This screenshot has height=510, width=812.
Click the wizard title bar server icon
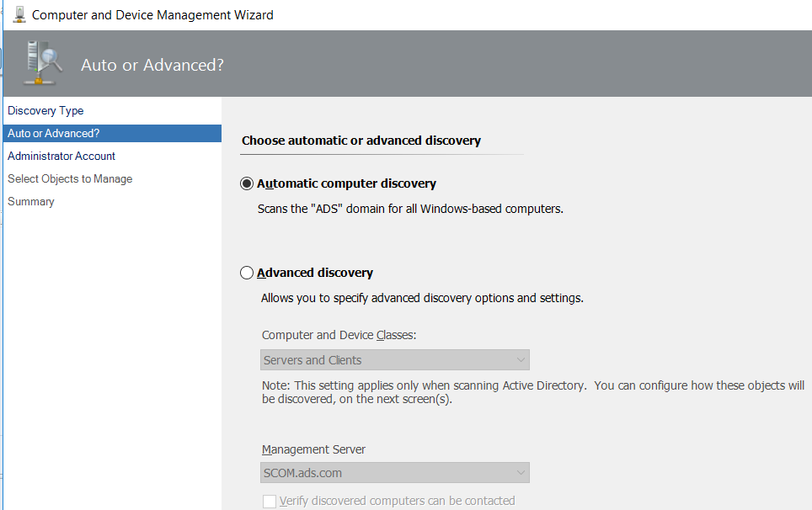click(19, 14)
